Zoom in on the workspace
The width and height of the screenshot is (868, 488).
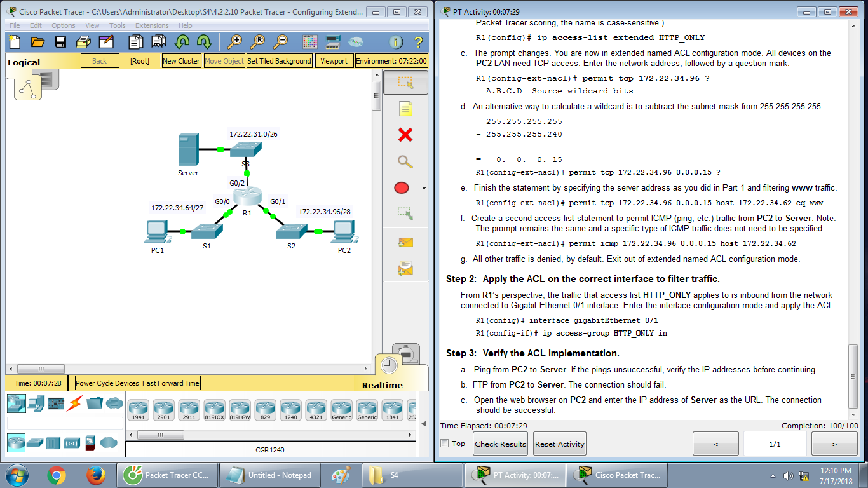pyautogui.click(x=234, y=42)
